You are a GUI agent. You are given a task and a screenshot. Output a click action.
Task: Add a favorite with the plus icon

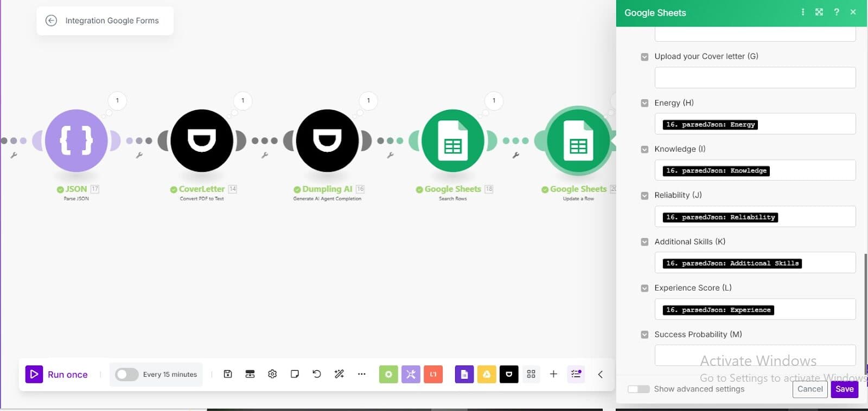click(x=553, y=374)
